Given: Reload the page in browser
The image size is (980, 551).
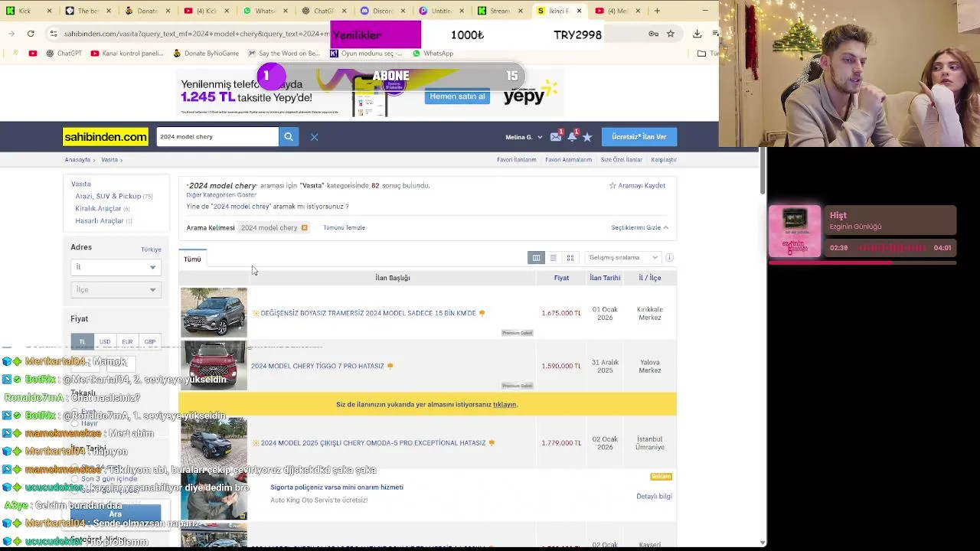Looking at the screenshot, I should pyautogui.click(x=31, y=34).
